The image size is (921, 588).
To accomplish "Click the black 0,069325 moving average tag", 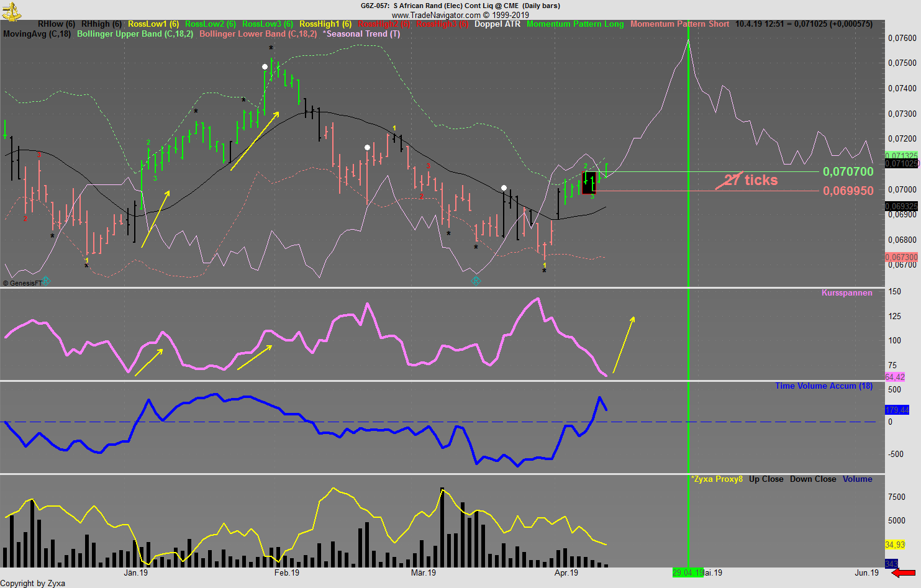I will [901, 207].
